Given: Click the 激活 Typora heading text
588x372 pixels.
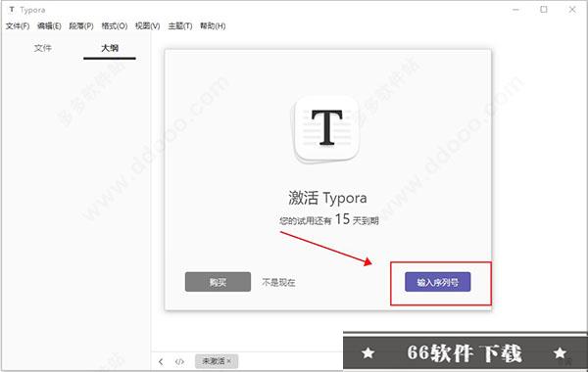Looking at the screenshot, I should [327, 198].
